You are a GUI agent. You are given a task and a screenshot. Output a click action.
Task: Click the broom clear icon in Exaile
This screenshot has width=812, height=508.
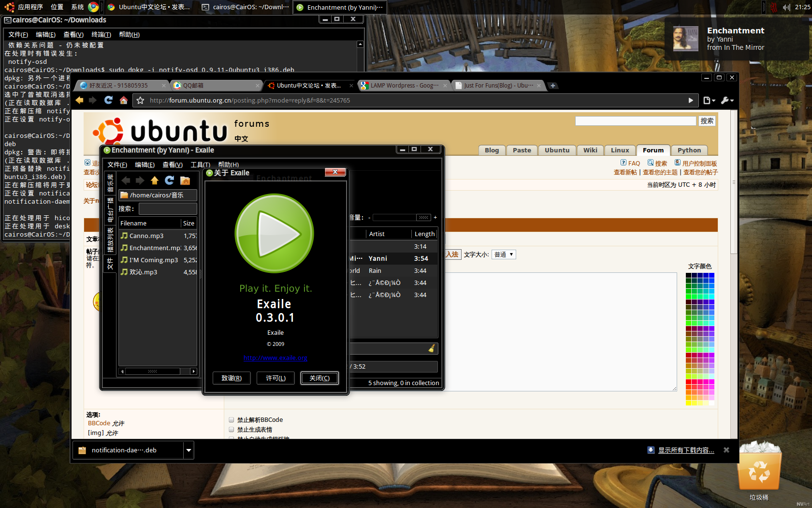coord(432,348)
